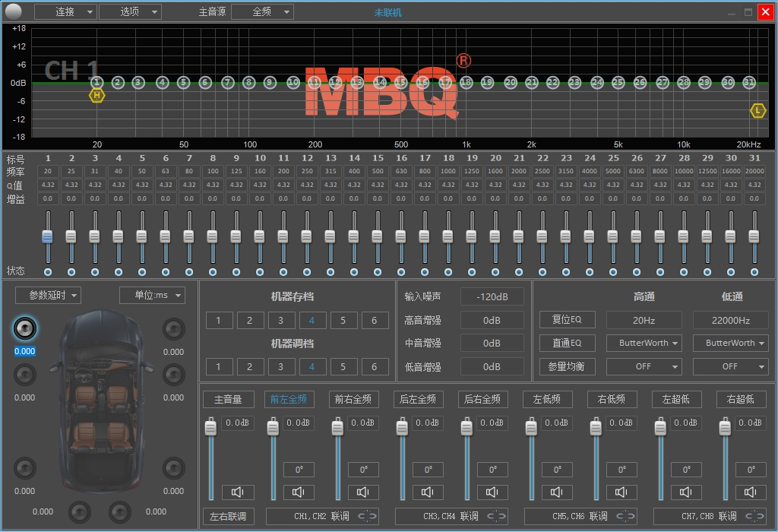This screenshot has width=778, height=532.
Task: Toggle status dot for EQ band 20
Action: pyautogui.click(x=495, y=272)
